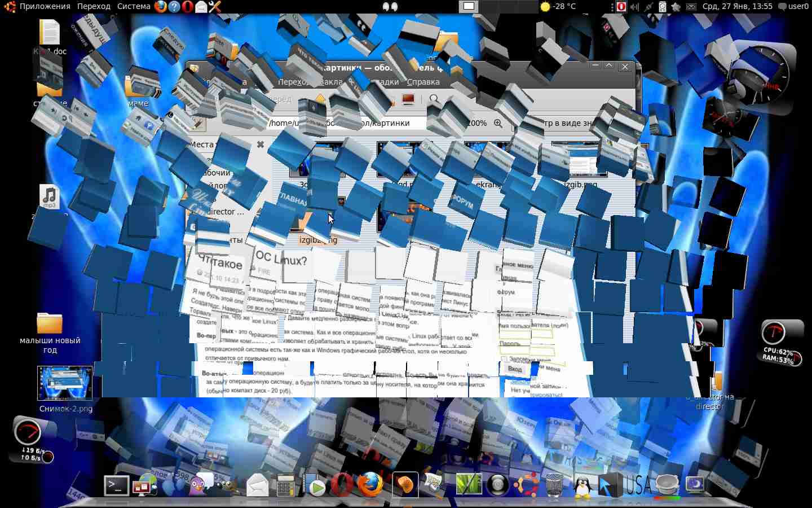
Task: Launch Firefox from the top panel
Action: pyautogui.click(x=160, y=7)
